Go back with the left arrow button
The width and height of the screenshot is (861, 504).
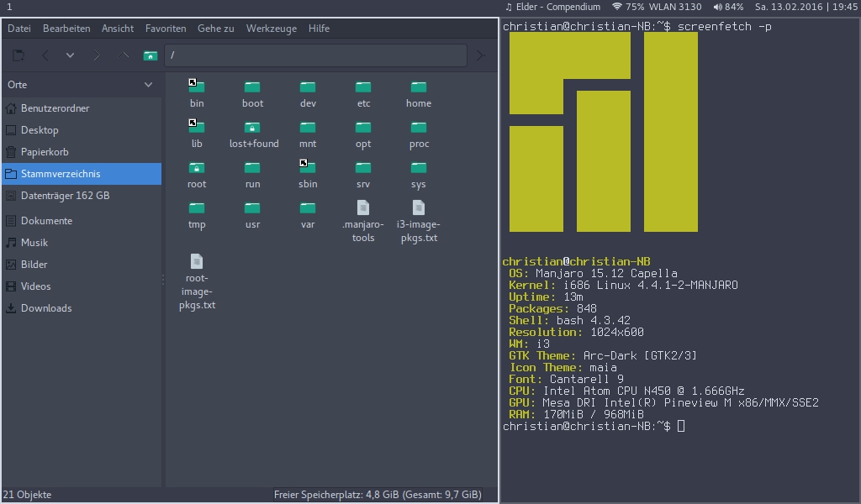pos(45,55)
